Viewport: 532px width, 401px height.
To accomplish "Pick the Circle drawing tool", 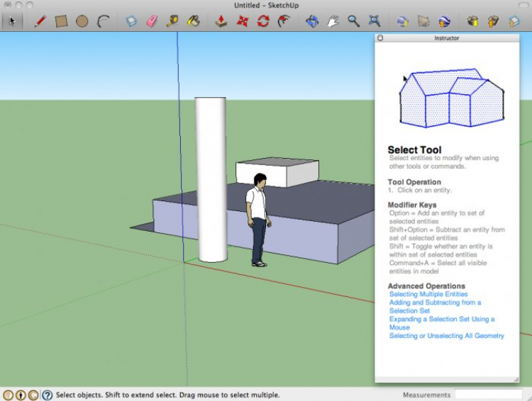I will tap(82, 21).
